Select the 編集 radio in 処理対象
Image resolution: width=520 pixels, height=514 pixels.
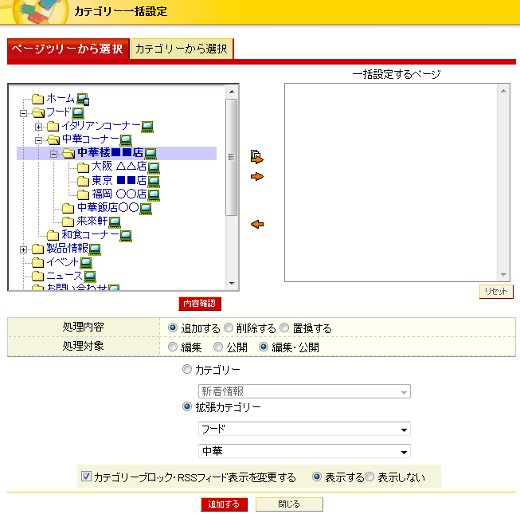point(173,347)
